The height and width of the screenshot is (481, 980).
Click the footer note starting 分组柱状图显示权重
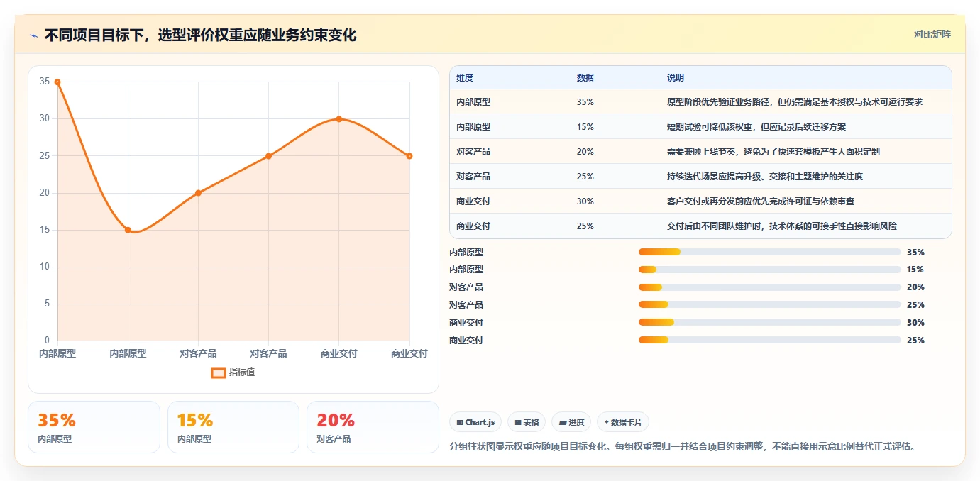tap(684, 447)
